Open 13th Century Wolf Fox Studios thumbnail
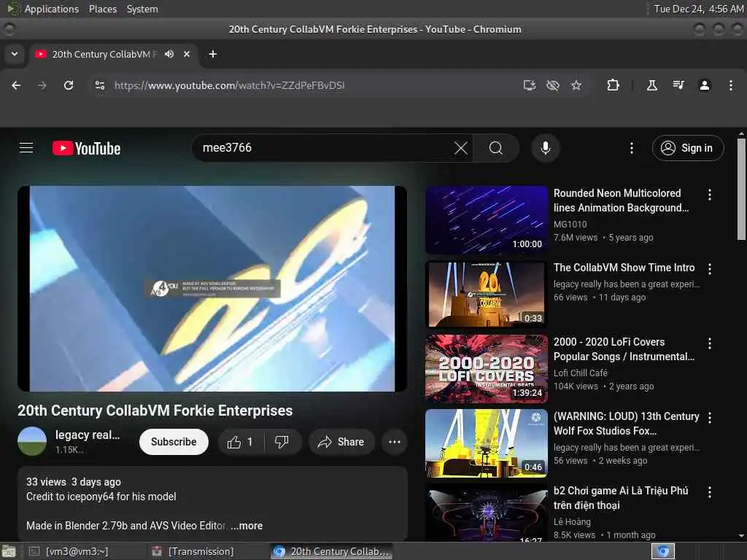This screenshot has width=747, height=560. pyautogui.click(x=487, y=443)
